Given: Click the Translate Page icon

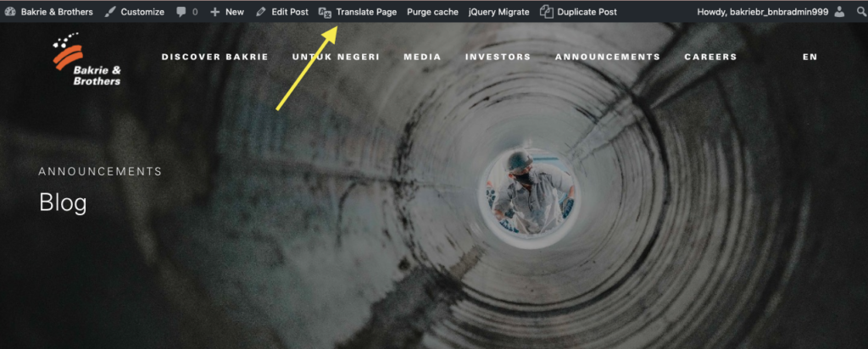Looking at the screenshot, I should pyautogui.click(x=325, y=12).
